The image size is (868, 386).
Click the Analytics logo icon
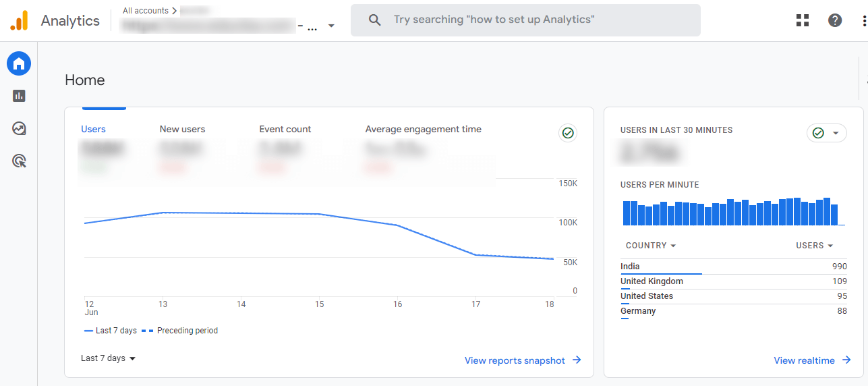[x=19, y=20]
